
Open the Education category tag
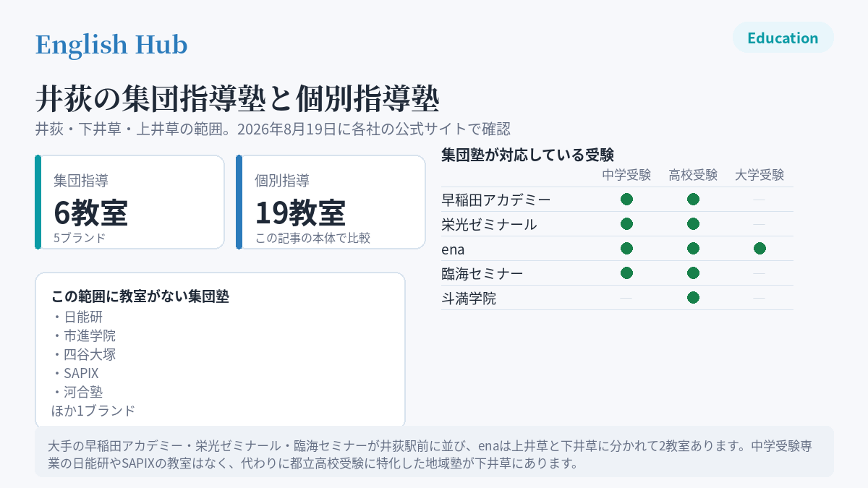pyautogui.click(x=783, y=38)
